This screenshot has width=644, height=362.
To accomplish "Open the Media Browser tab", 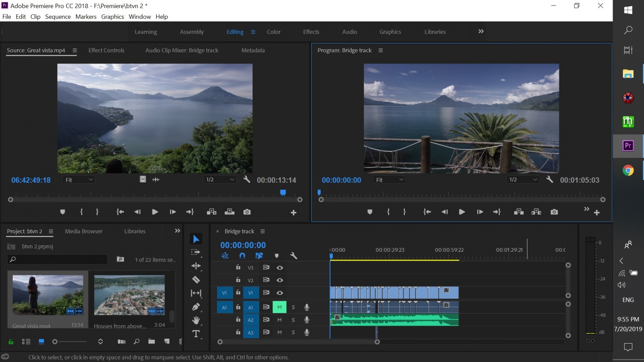I will click(x=84, y=231).
